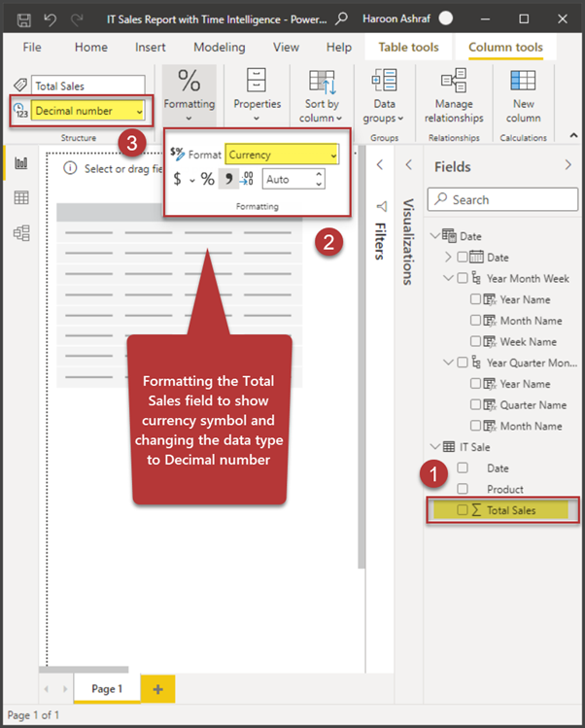The width and height of the screenshot is (585, 728).
Task: Check Month Name under Year Month Week
Action: (475, 320)
